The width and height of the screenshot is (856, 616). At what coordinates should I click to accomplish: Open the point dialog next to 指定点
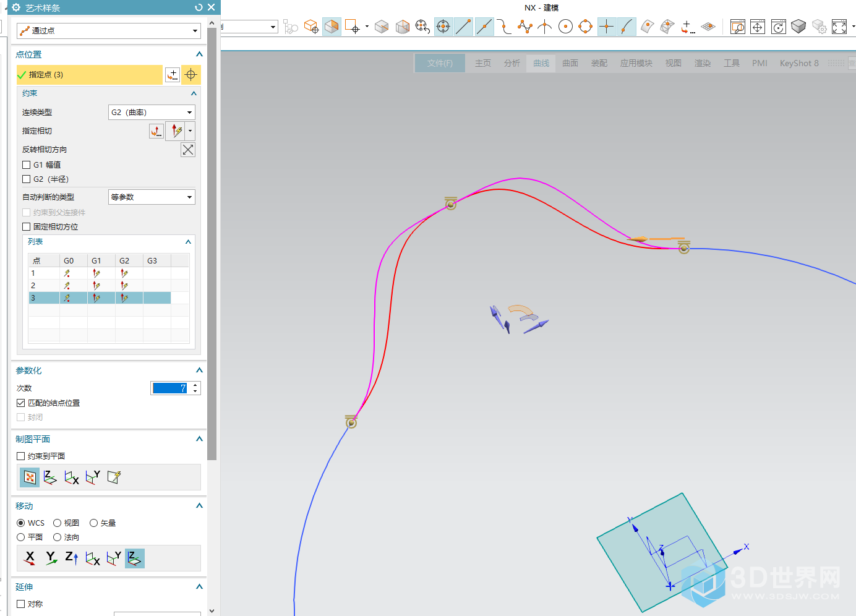[x=173, y=75]
